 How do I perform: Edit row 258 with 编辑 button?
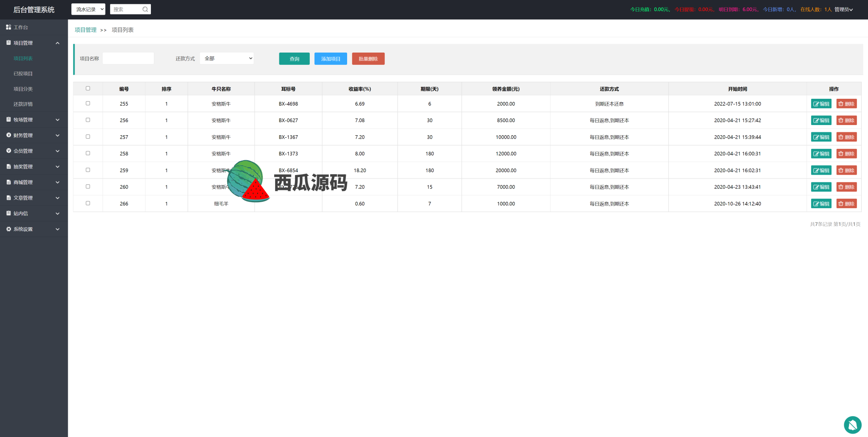[821, 154]
